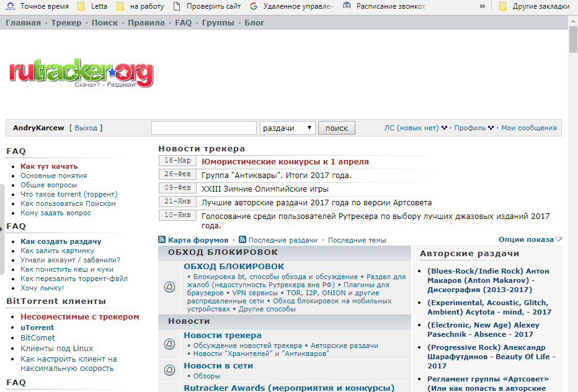Expand the ЛС (новых нет) dropdown arrow
The width and height of the screenshot is (578, 392).
click(444, 128)
